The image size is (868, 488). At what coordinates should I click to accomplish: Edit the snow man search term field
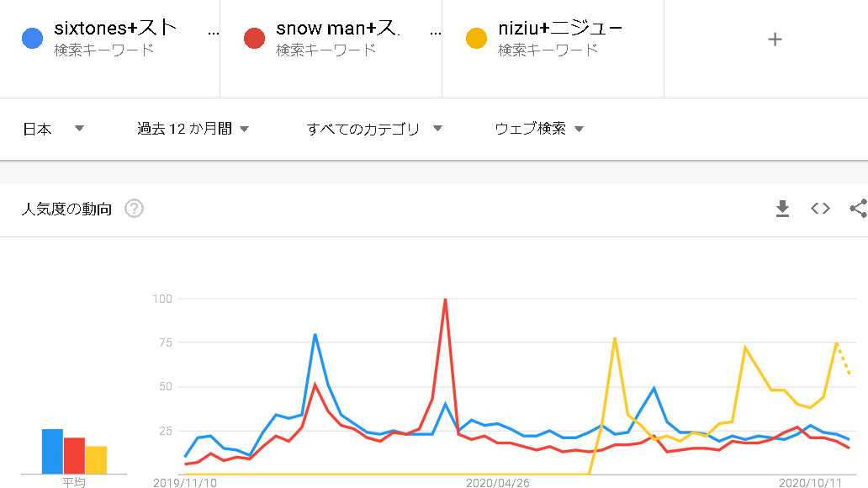[x=337, y=28]
